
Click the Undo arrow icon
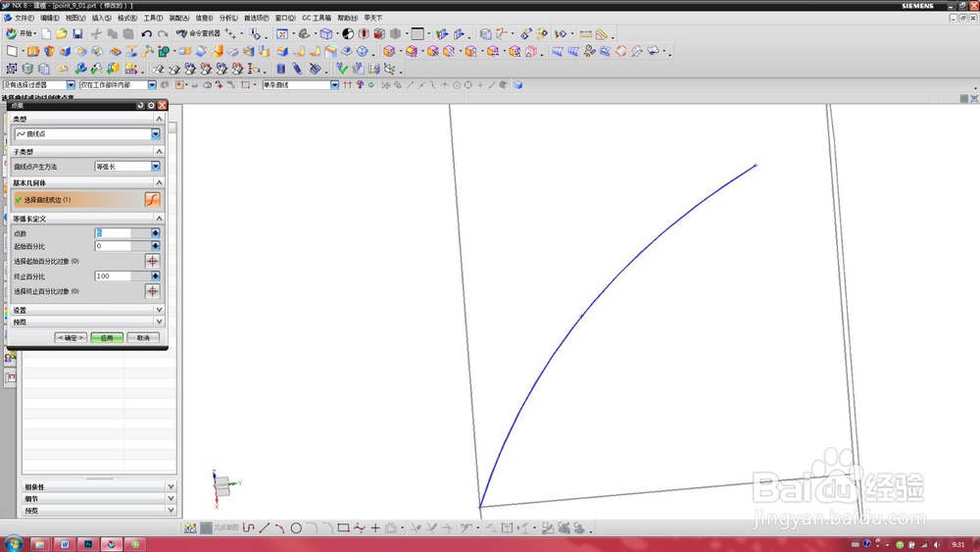147,33
